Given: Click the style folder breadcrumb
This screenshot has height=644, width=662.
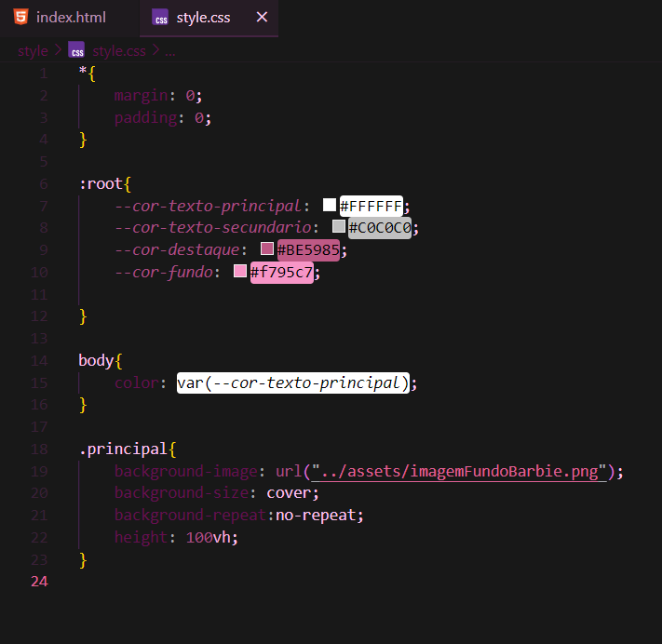Looking at the screenshot, I should [x=33, y=51].
